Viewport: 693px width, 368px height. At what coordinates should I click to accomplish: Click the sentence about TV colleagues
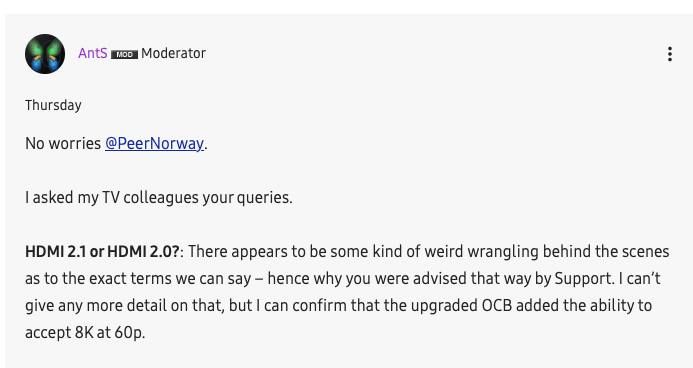pyautogui.click(x=159, y=197)
